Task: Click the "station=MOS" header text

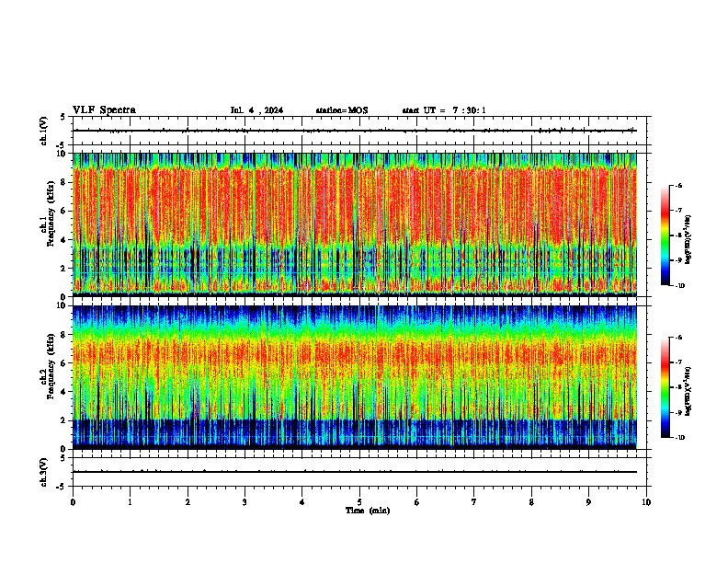Action: coord(342,110)
